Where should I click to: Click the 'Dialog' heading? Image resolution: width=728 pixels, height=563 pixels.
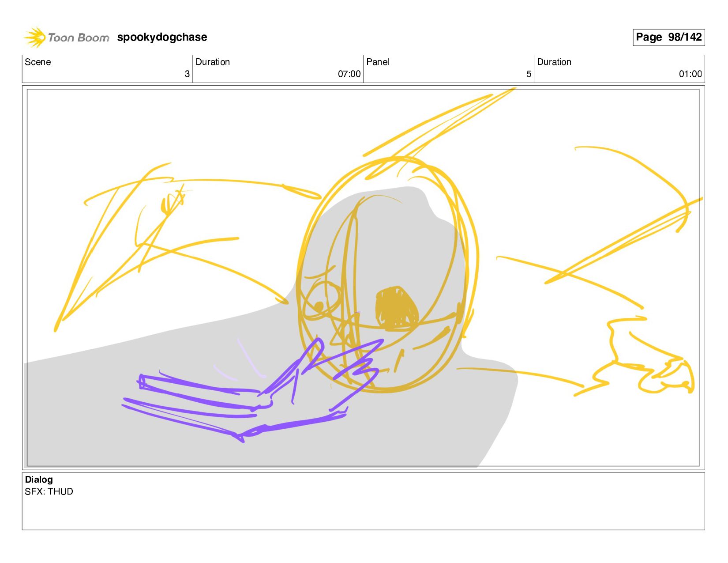tap(39, 480)
